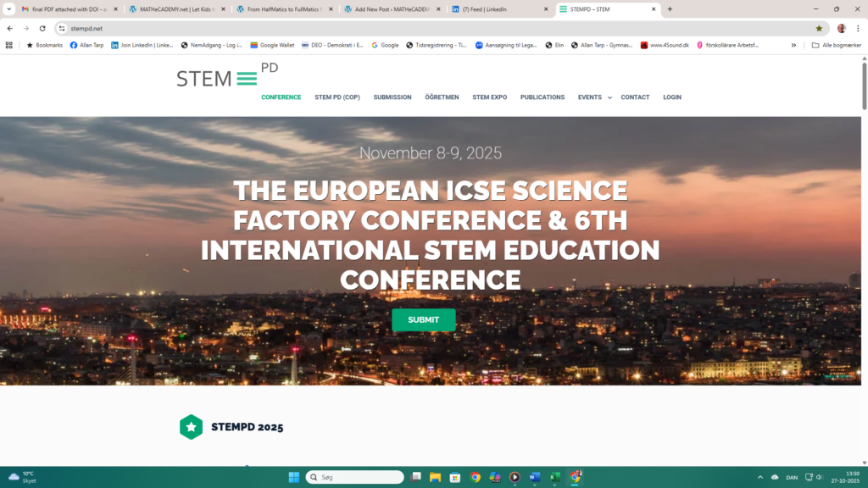Click the Windows Start button
868x488 pixels.
tap(293, 477)
